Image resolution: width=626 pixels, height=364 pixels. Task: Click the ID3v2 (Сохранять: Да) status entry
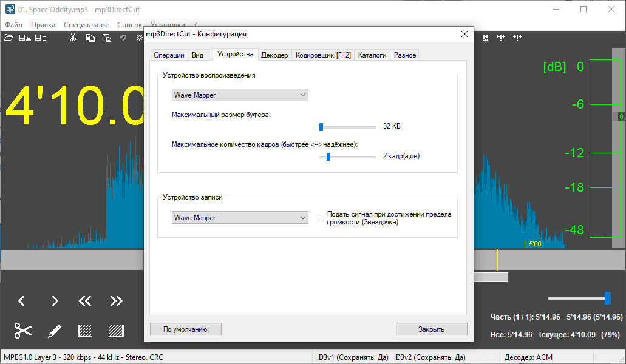[429, 357]
